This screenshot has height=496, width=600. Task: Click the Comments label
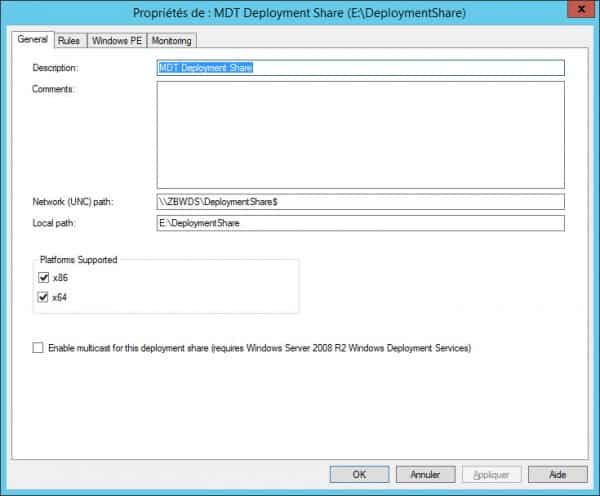[x=53, y=89]
